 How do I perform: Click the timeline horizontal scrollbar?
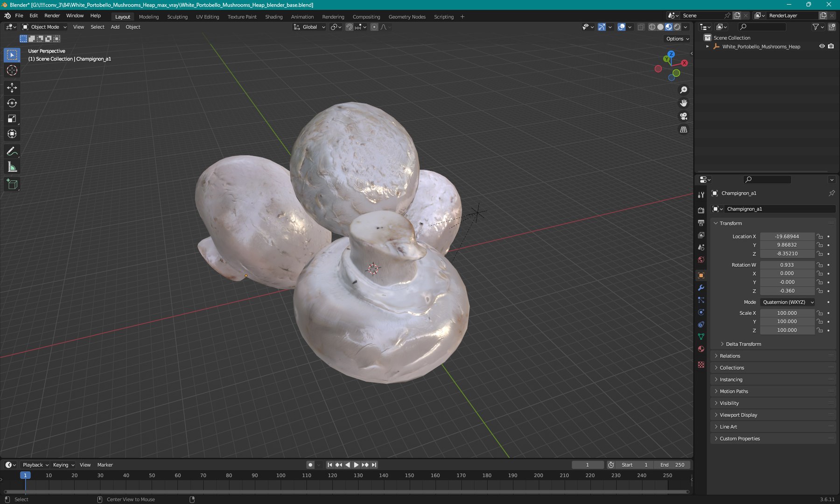(x=346, y=491)
